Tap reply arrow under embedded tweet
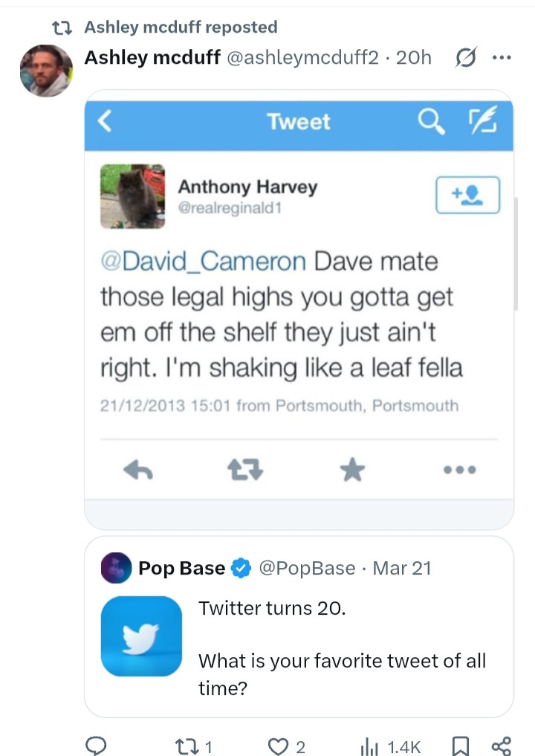This screenshot has width=535, height=756. tap(137, 468)
